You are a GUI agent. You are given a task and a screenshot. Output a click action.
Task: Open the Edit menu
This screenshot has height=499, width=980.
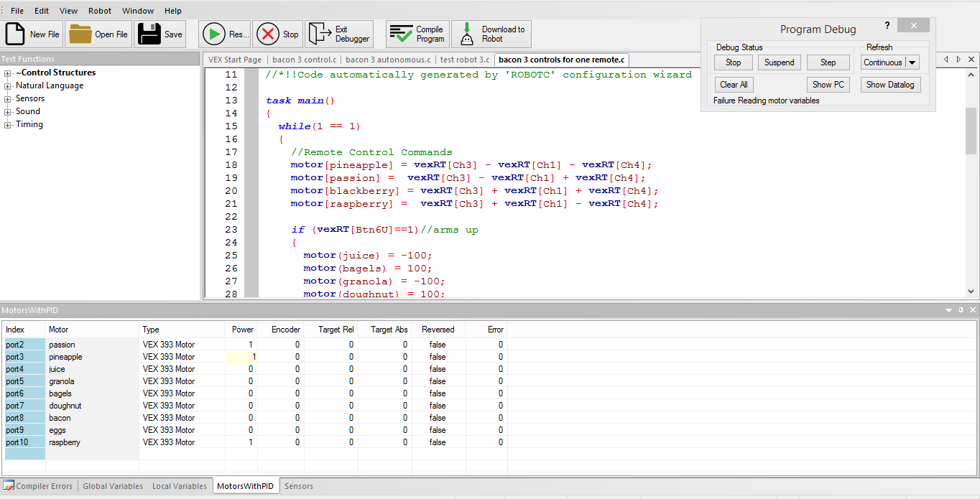(42, 11)
